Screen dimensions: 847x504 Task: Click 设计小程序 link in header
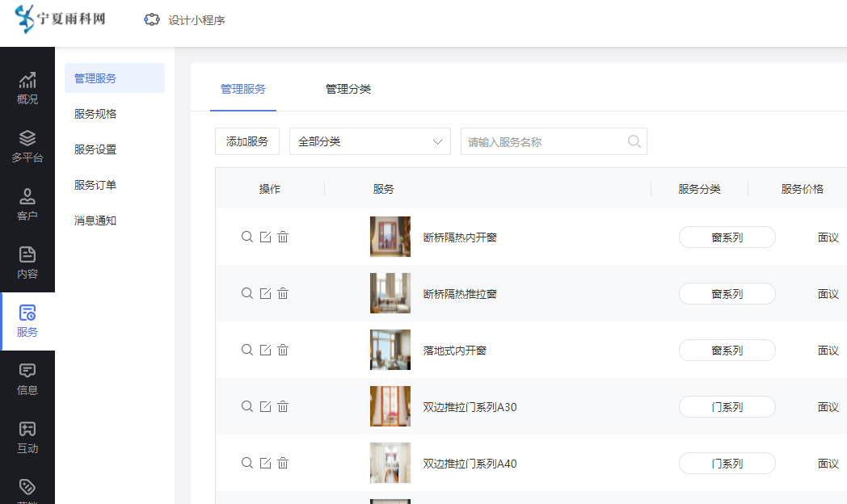tap(196, 20)
